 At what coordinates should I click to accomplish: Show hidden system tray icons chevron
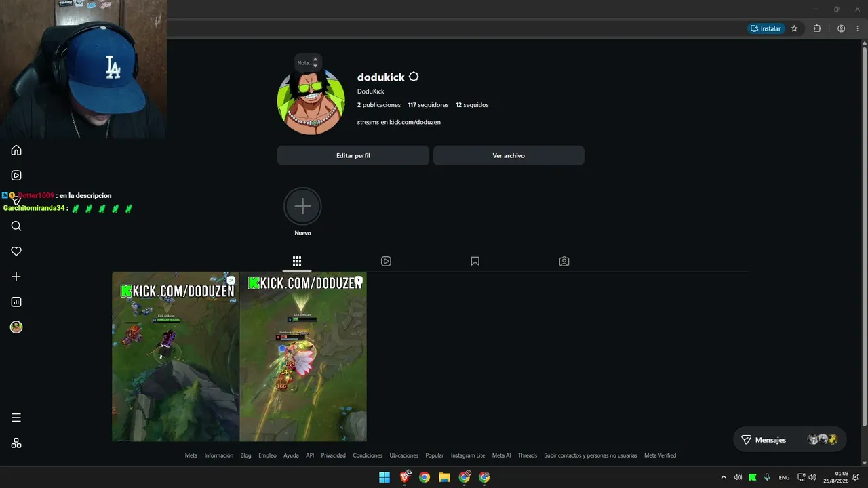point(724,477)
